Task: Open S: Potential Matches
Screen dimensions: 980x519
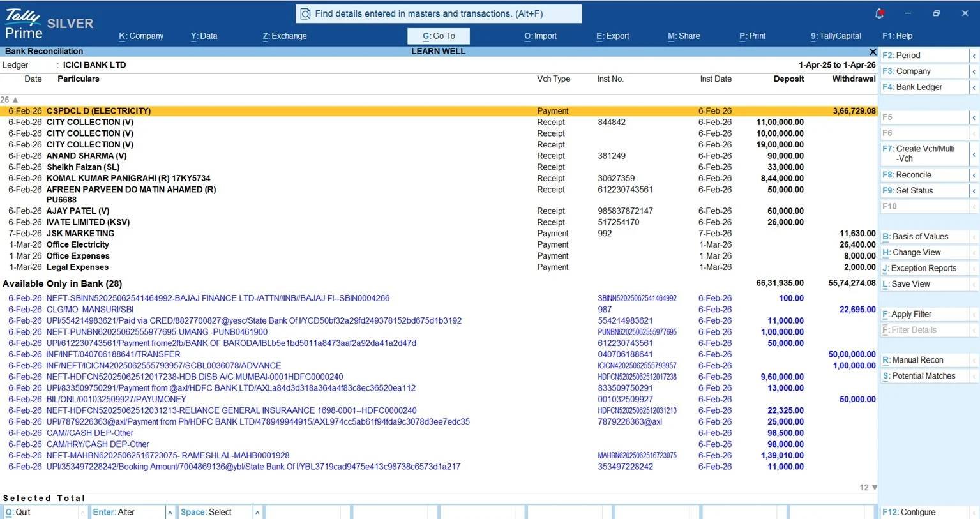Action: [x=924, y=377]
